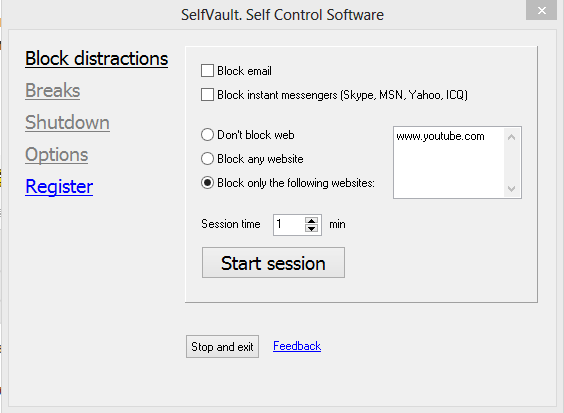
Task: Decrease session time with down arrow
Action: tap(311, 229)
